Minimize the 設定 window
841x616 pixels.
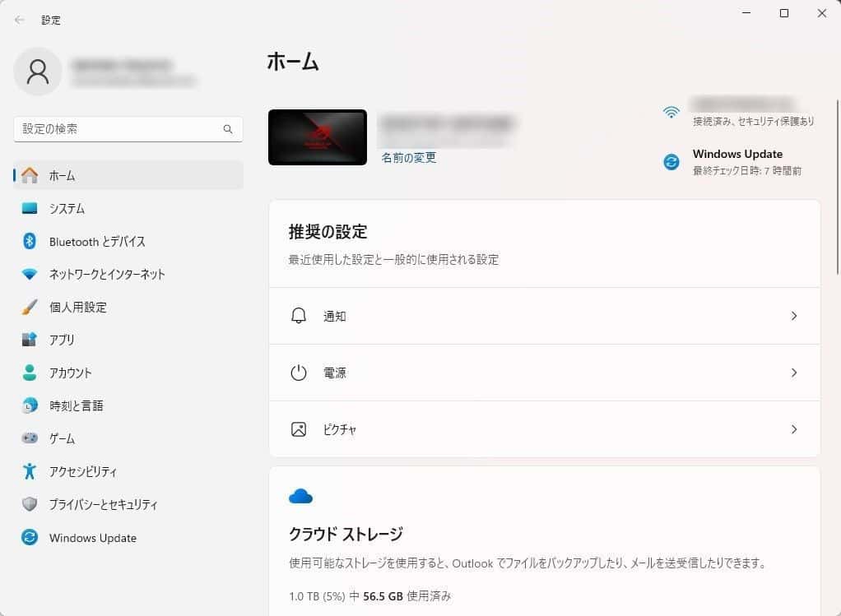click(x=746, y=13)
